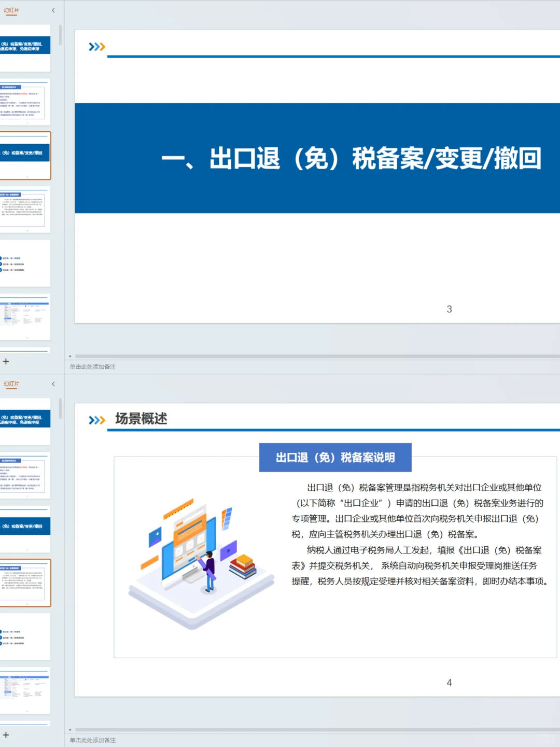560x747 pixels.
Task: Select the title 一、出口退（免）税备案/变更/撤回
Action: point(353,159)
